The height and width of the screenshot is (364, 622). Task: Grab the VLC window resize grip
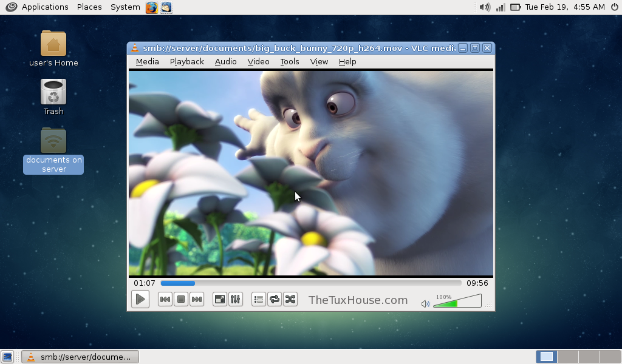point(489,304)
